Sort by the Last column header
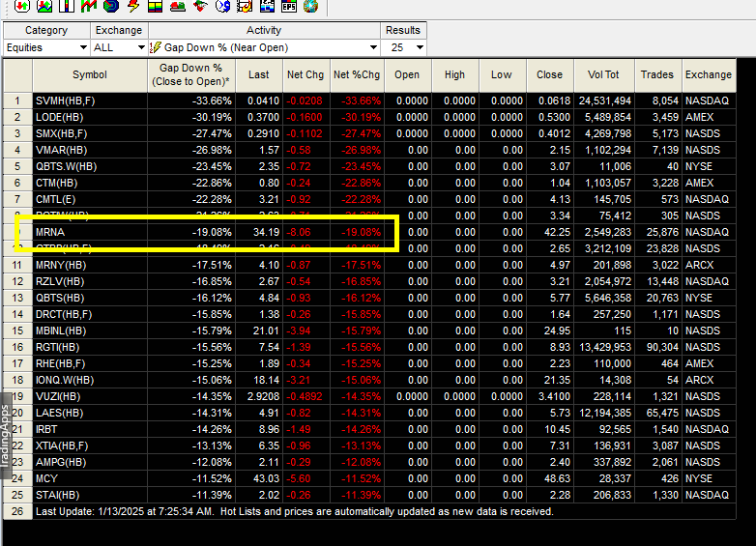 coord(259,74)
